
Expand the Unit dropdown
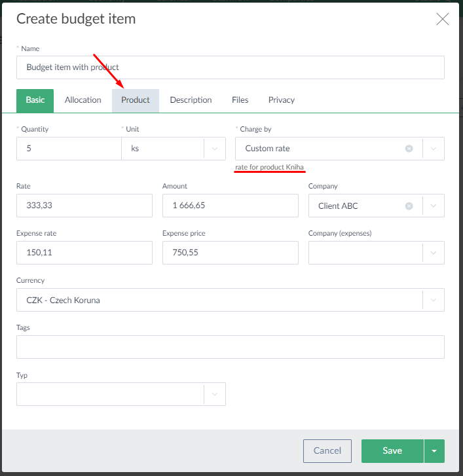[x=214, y=149]
